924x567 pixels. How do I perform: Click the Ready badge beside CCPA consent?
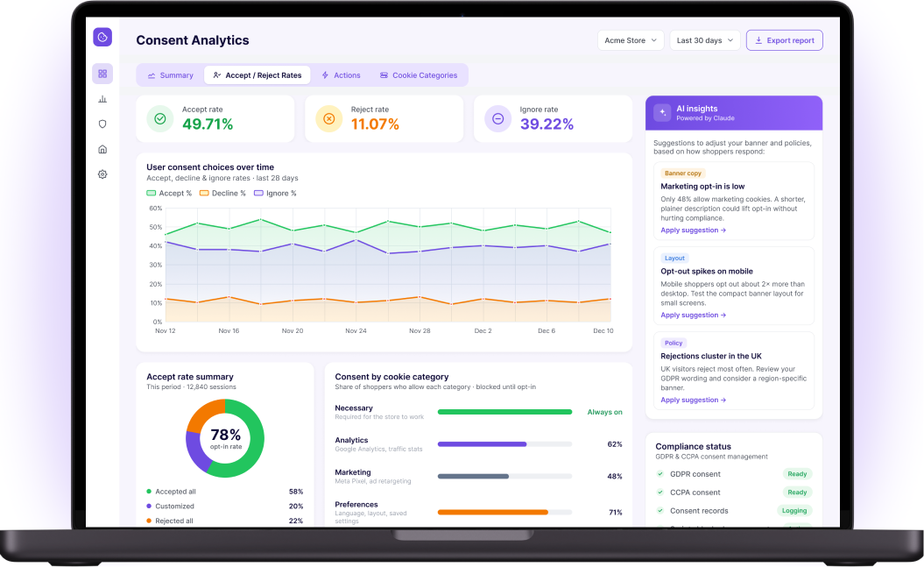[x=797, y=493]
